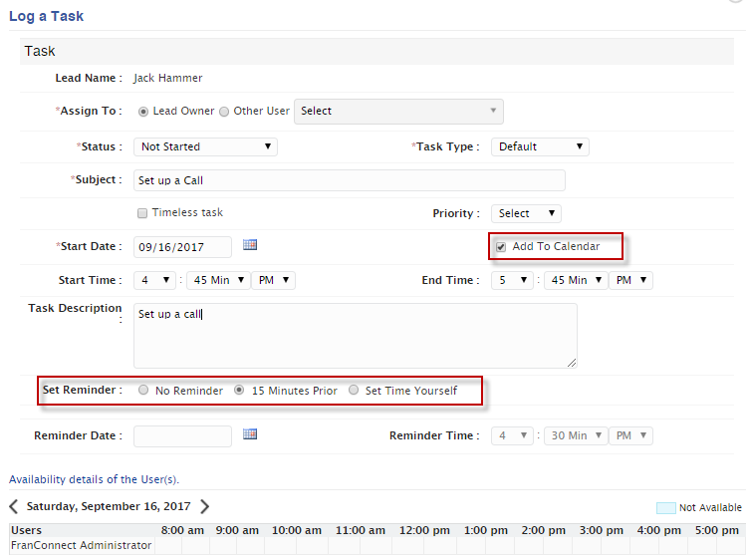Choose Set Time Yourself reminder

(354, 390)
